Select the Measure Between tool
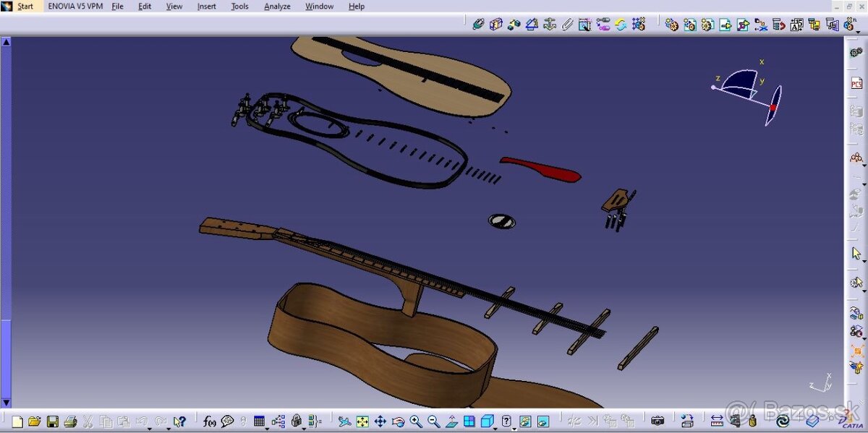Image resolution: width=868 pixels, height=433 pixels. pos(717,421)
